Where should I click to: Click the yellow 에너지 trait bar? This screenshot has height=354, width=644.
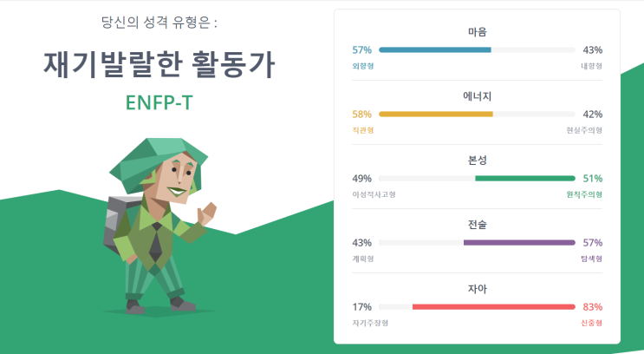(x=436, y=115)
